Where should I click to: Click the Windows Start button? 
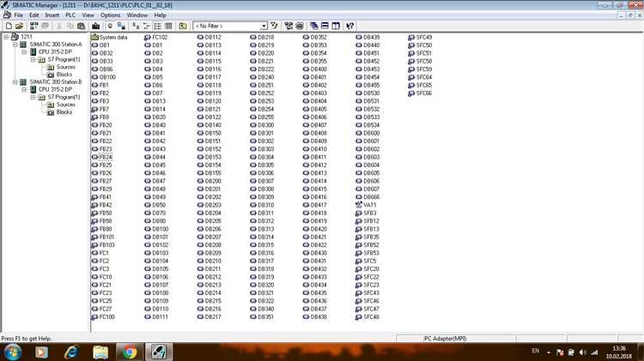(x=12, y=352)
